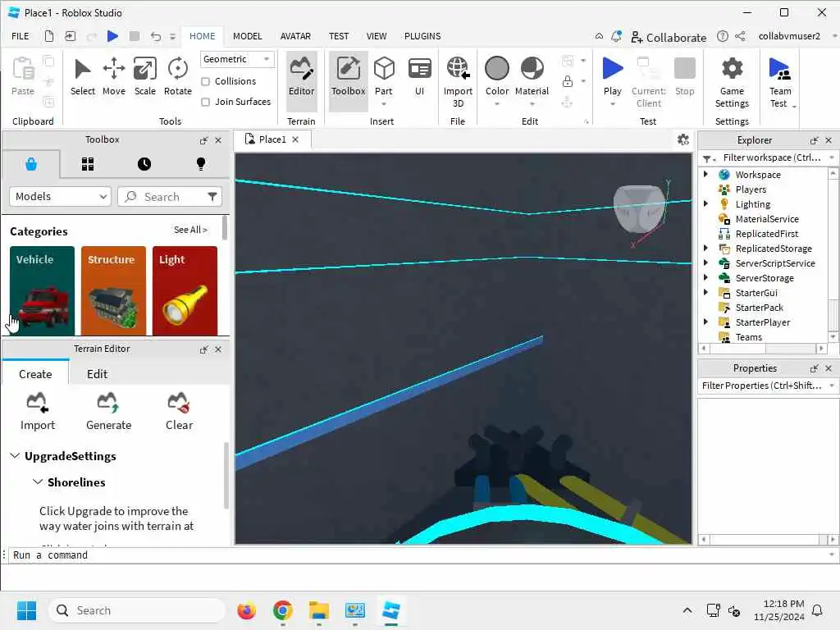Run game from quick access toolbar
The height and width of the screenshot is (630, 840).
tap(112, 36)
